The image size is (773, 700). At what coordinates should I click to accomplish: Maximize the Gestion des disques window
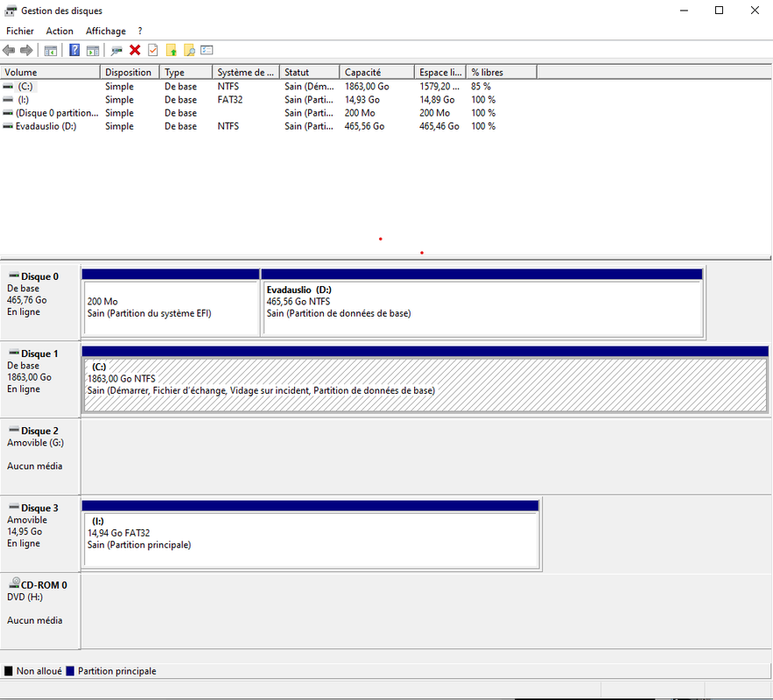pyautogui.click(x=720, y=10)
